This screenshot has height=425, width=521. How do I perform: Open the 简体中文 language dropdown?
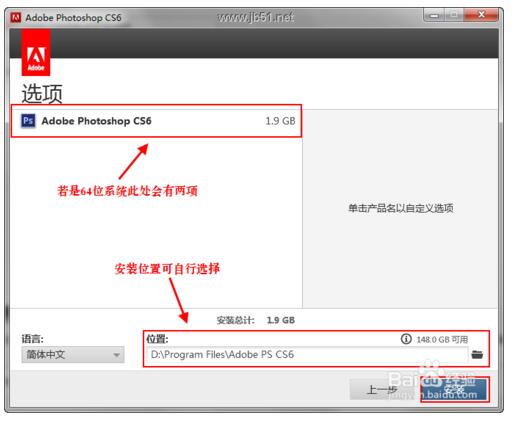73,355
